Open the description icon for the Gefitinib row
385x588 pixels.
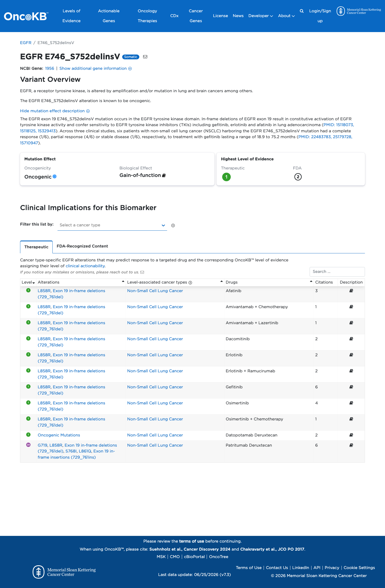tap(351, 387)
